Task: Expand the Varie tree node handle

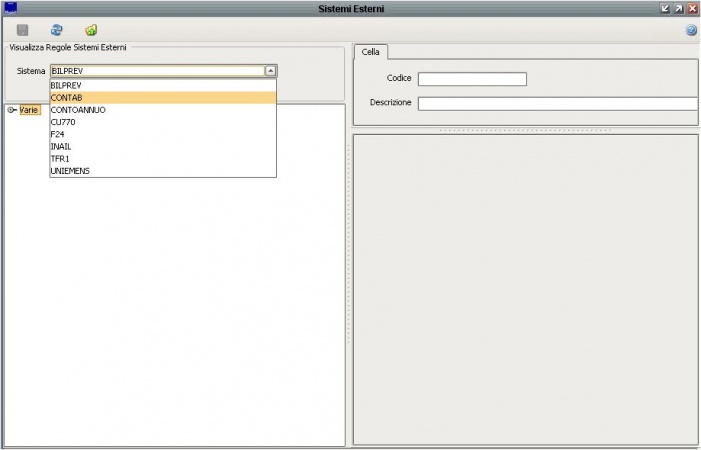Action: [x=11, y=110]
